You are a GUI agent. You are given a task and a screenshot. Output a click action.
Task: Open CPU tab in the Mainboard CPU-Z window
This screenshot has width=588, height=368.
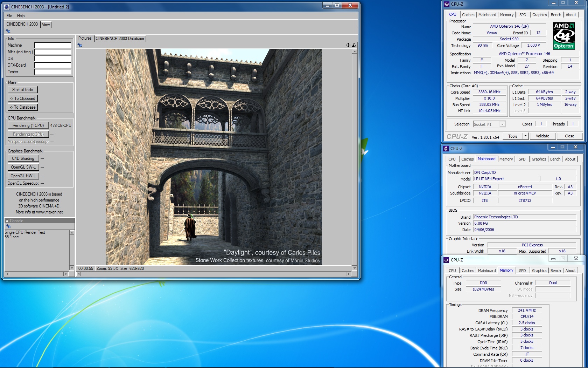pyautogui.click(x=452, y=159)
